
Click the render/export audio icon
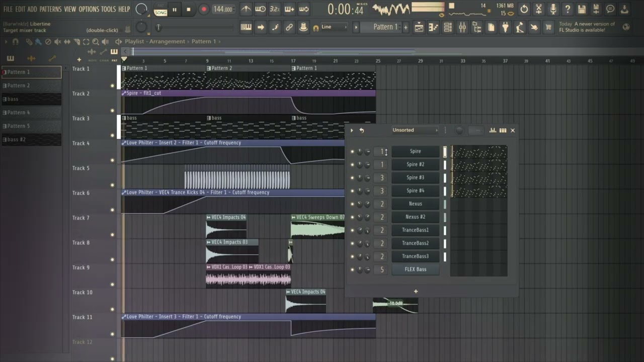pyautogui.click(x=596, y=9)
